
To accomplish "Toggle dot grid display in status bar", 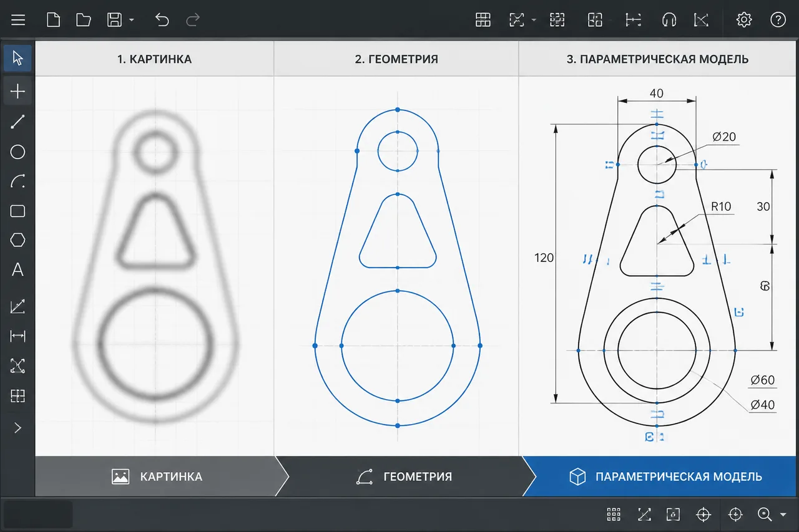I will tap(614, 515).
